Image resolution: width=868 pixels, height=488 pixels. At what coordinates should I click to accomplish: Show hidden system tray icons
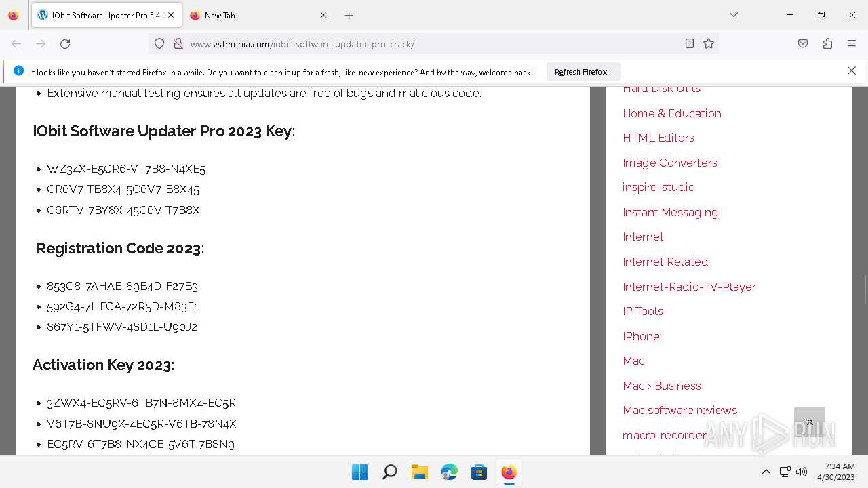coord(766,472)
